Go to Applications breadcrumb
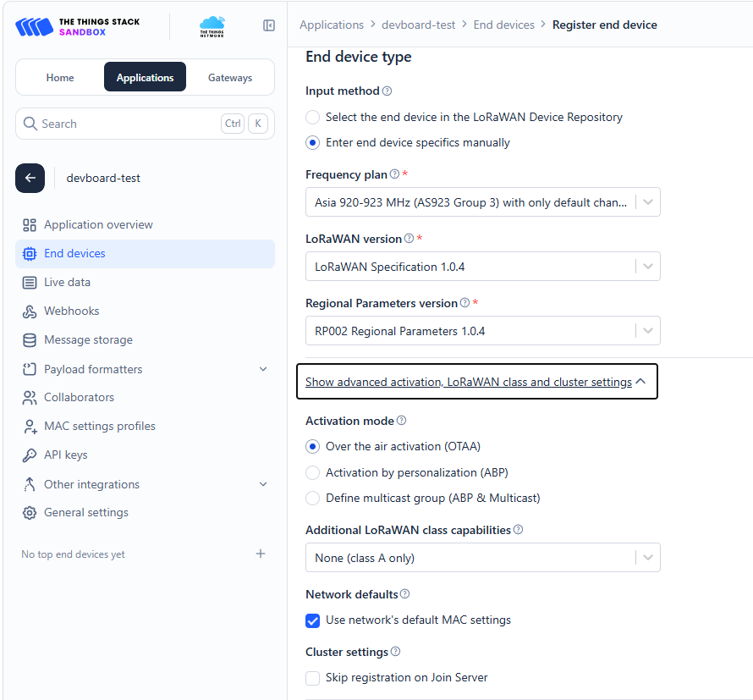 tap(332, 25)
